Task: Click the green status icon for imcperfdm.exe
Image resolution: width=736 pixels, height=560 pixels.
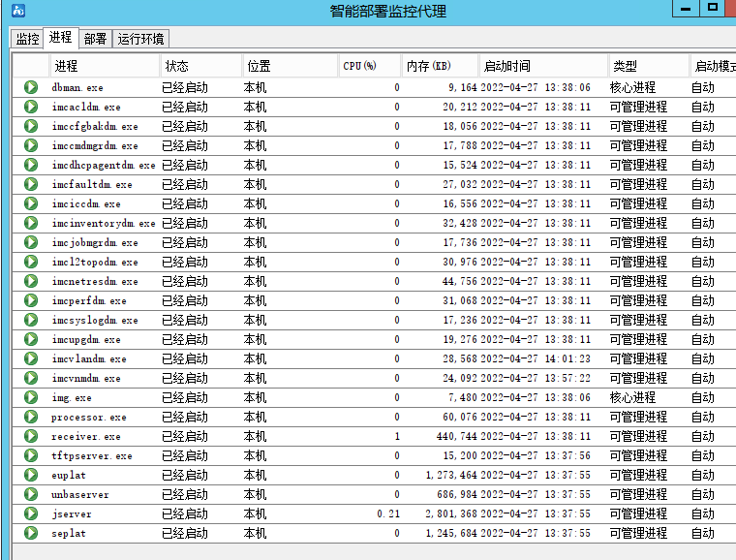Action: click(31, 300)
